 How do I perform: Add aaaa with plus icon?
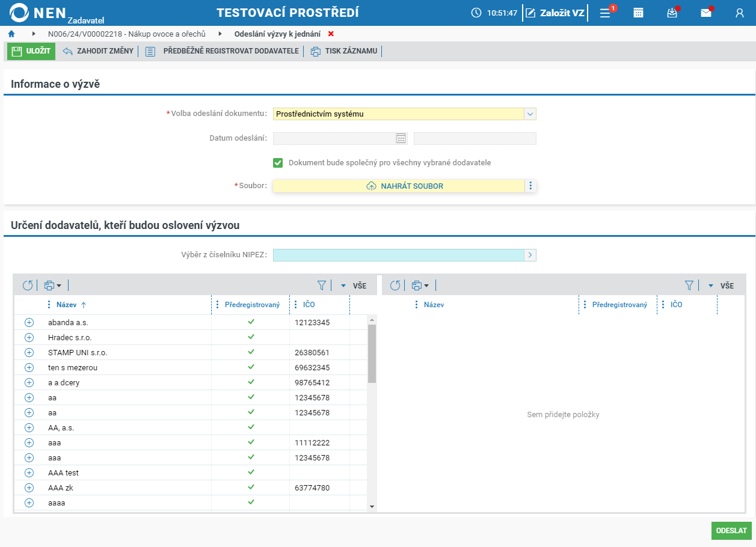(x=29, y=503)
